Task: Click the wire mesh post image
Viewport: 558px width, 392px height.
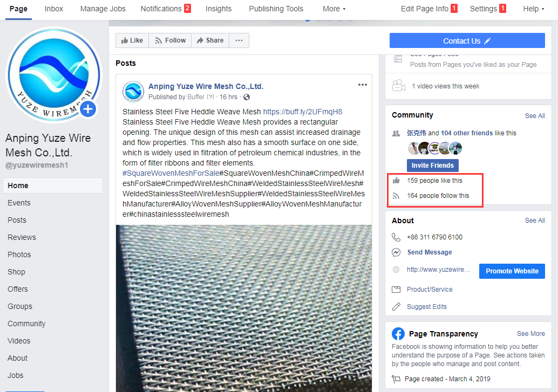Action: (x=243, y=307)
